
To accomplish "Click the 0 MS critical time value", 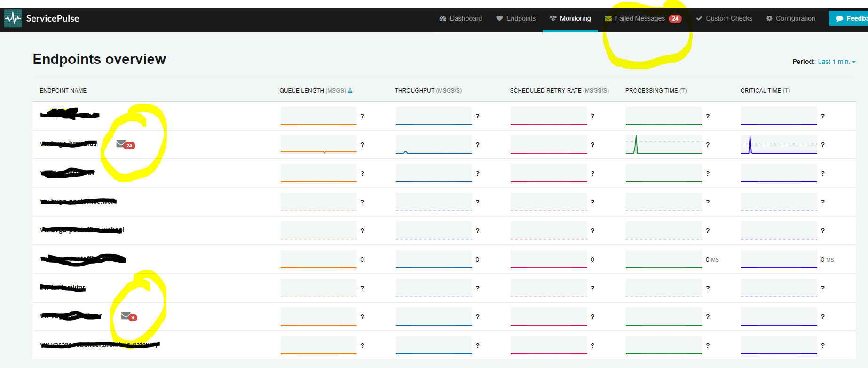I will pos(827,259).
